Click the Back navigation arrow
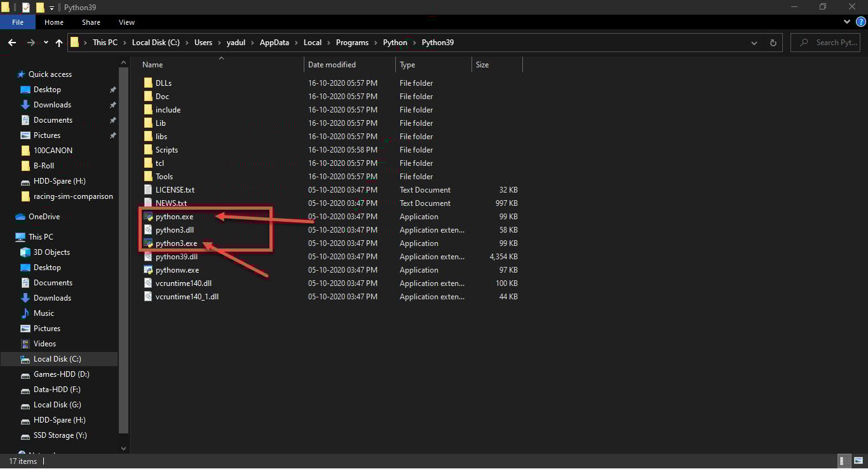 point(11,43)
